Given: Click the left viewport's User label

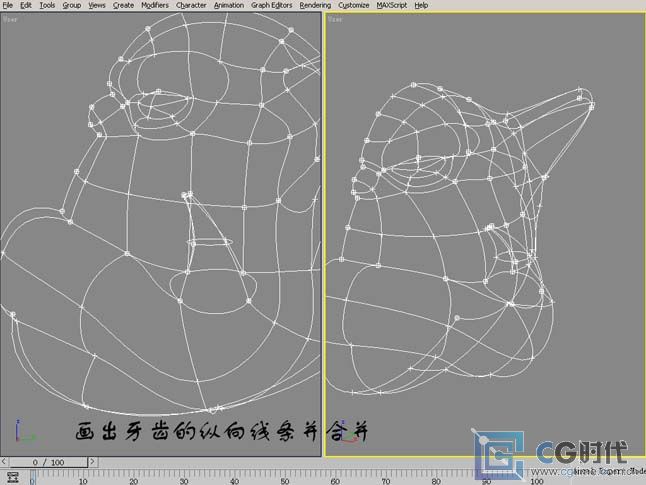Looking at the screenshot, I should coord(9,19).
